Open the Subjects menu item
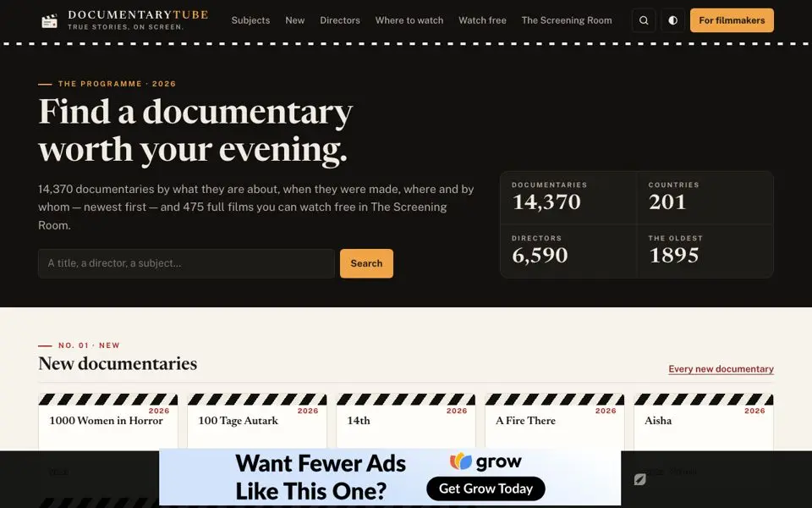The height and width of the screenshot is (508, 812). [250, 20]
